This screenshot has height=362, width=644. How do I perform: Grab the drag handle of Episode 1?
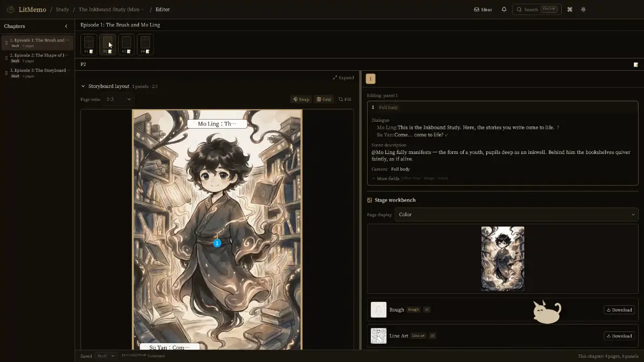tap(6, 43)
